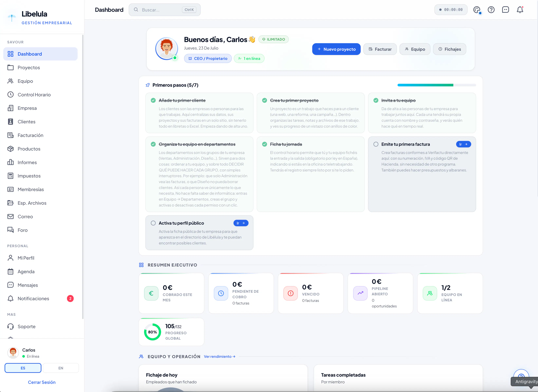This screenshot has height=392, width=538.
Task: Click the 1 en línea badge
Action: click(249, 58)
